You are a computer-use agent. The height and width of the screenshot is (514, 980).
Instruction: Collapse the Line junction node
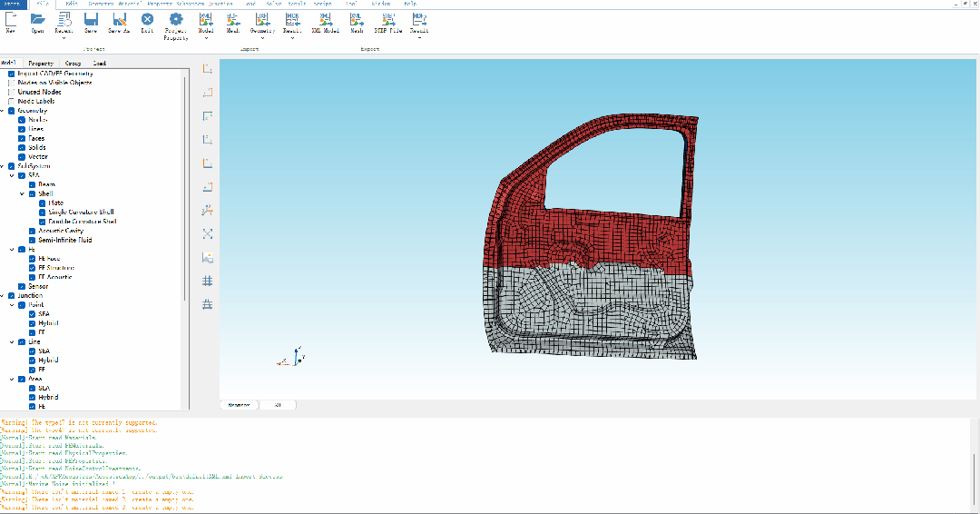point(12,342)
